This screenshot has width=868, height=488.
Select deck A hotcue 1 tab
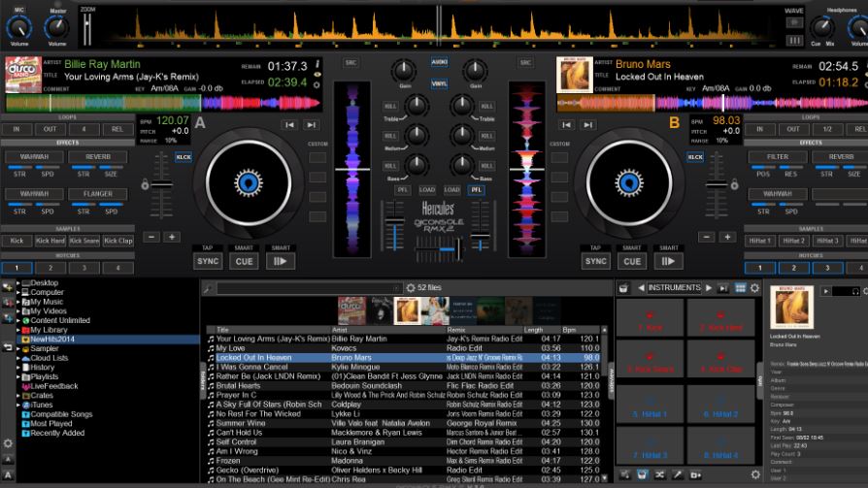pyautogui.click(x=17, y=268)
